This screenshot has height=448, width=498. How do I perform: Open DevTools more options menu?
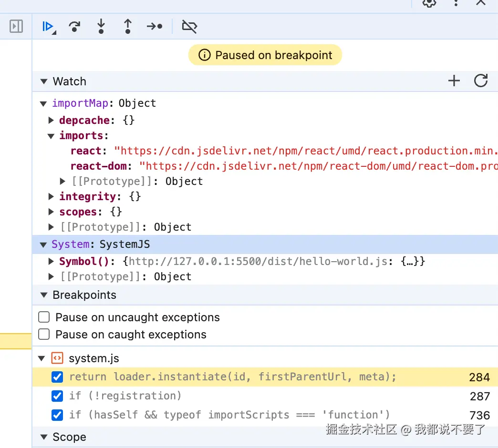(456, 3)
